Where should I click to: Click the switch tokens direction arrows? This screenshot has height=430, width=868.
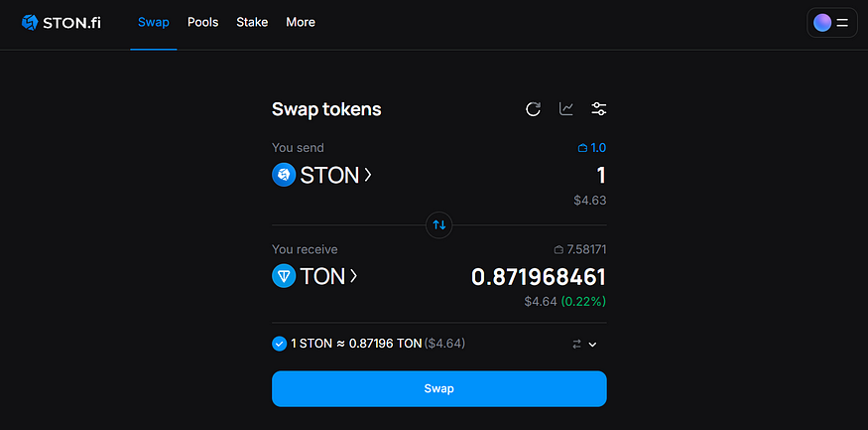[439, 225]
